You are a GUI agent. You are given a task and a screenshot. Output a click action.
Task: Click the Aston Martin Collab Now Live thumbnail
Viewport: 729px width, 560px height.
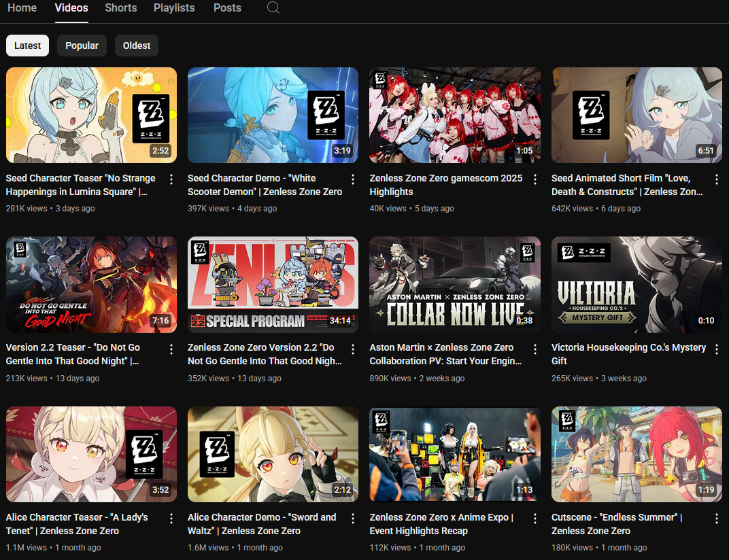[454, 284]
